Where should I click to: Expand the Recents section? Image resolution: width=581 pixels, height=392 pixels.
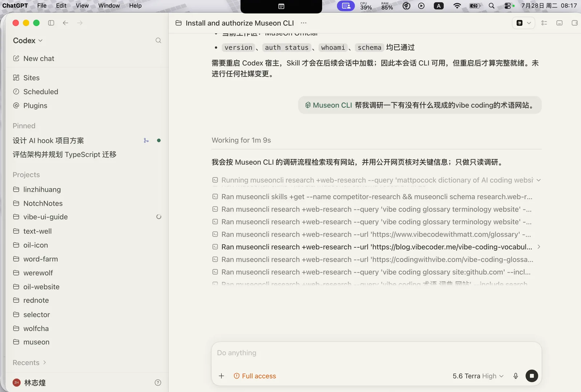pos(29,363)
